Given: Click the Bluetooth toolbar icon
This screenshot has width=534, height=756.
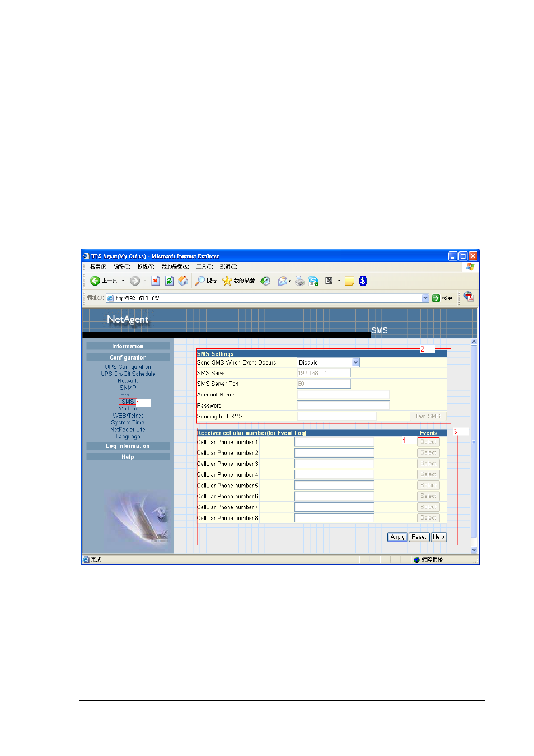Looking at the screenshot, I should (363, 281).
